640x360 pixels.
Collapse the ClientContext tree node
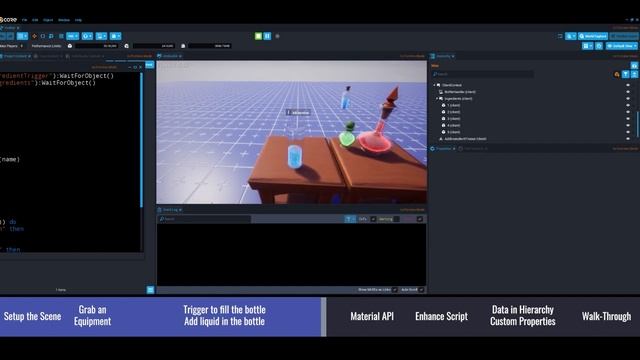click(x=434, y=85)
